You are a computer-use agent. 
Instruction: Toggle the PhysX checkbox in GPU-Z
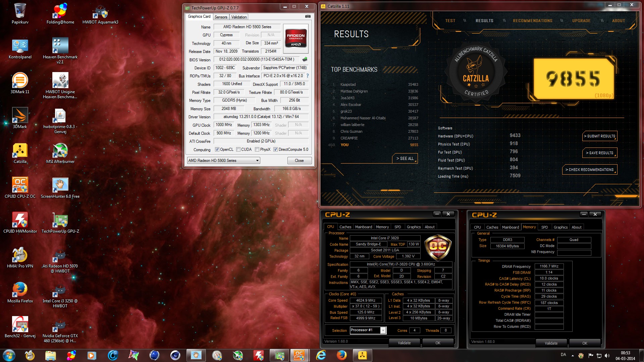(257, 149)
